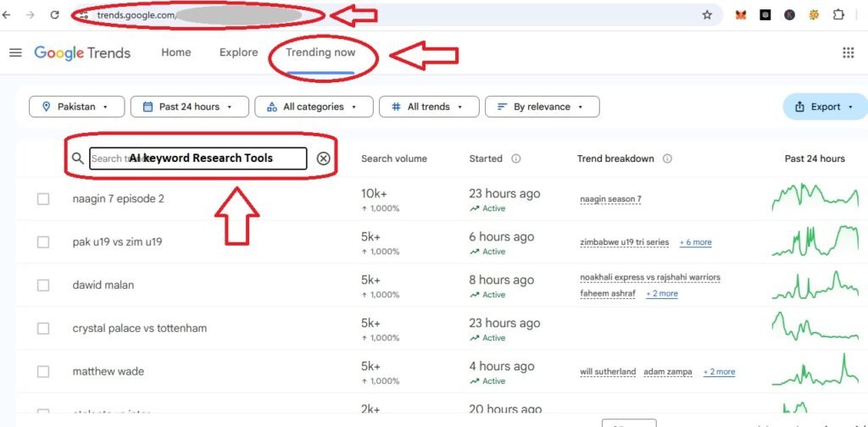Switch to the Home tab
The width and height of the screenshot is (868, 427).
click(176, 53)
